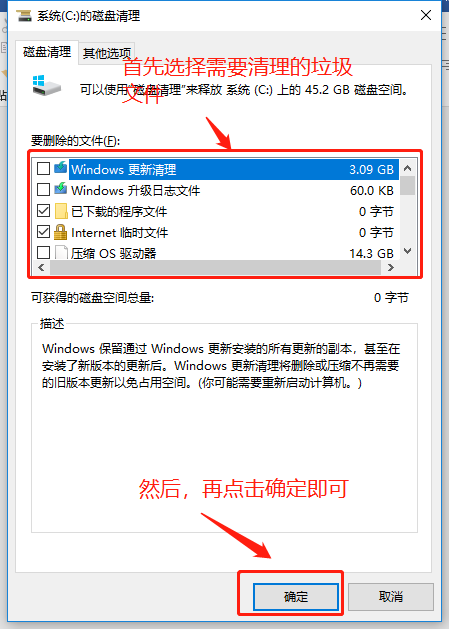This screenshot has height=629, width=449.
Task: Select the 磁盘清理 tab
Action: pos(47,52)
